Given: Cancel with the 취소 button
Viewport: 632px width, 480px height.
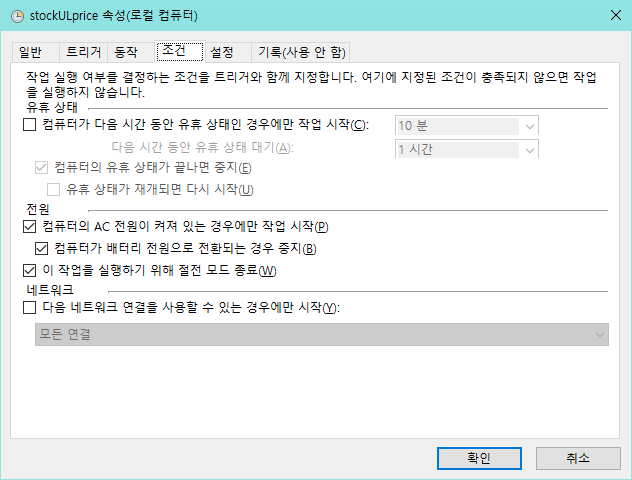Looking at the screenshot, I should click(578, 458).
